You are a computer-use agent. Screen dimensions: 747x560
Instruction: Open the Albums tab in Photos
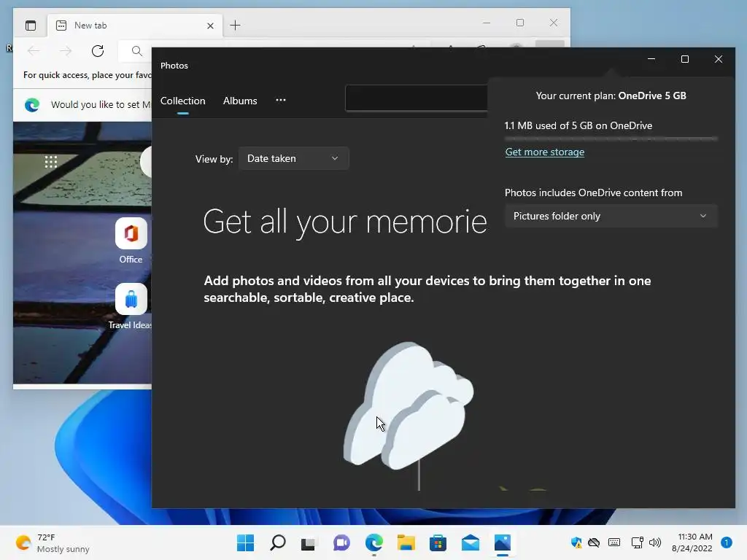tap(240, 101)
